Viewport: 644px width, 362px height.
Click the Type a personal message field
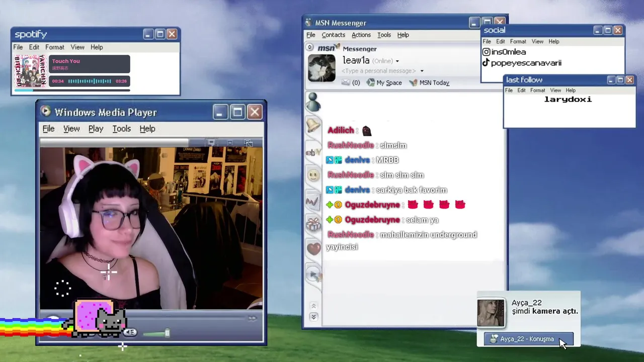tap(379, 71)
